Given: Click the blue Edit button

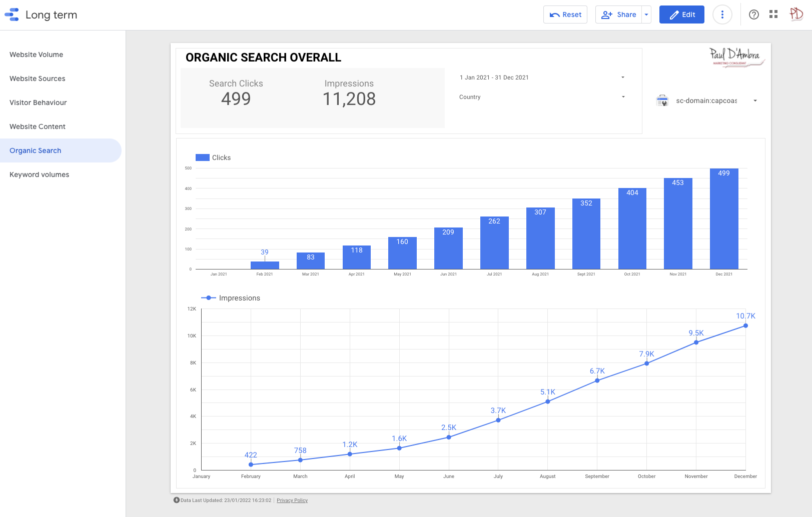Looking at the screenshot, I should [682, 14].
